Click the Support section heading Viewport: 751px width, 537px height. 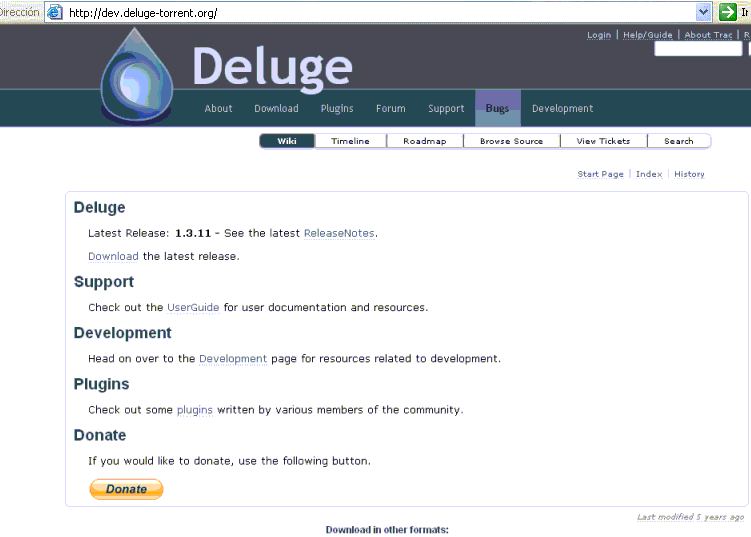coord(103,282)
